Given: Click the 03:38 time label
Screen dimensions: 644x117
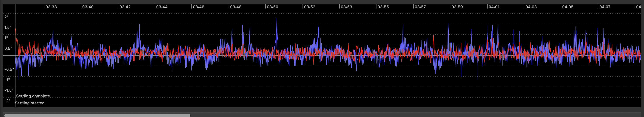Looking at the screenshot, I should click(x=51, y=7).
